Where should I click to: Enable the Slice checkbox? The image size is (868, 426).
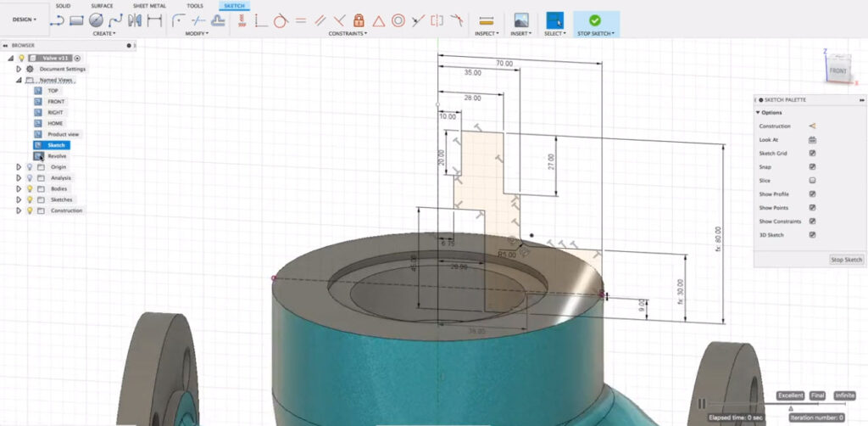(x=813, y=181)
